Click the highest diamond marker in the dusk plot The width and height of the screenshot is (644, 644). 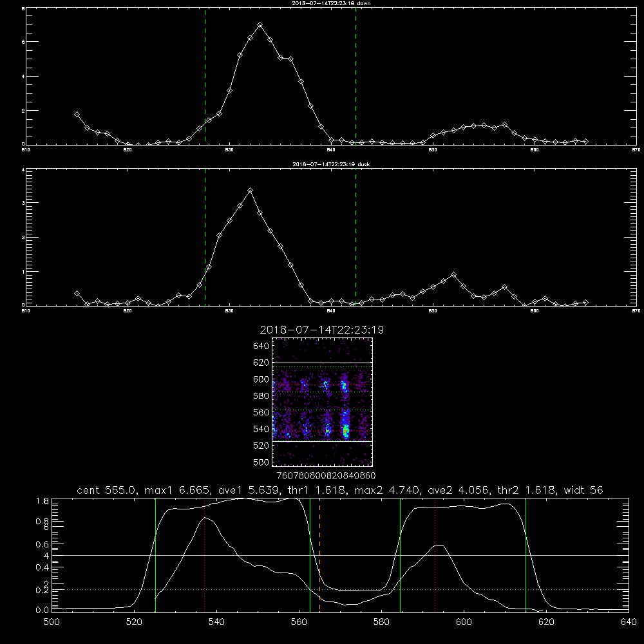250,191
